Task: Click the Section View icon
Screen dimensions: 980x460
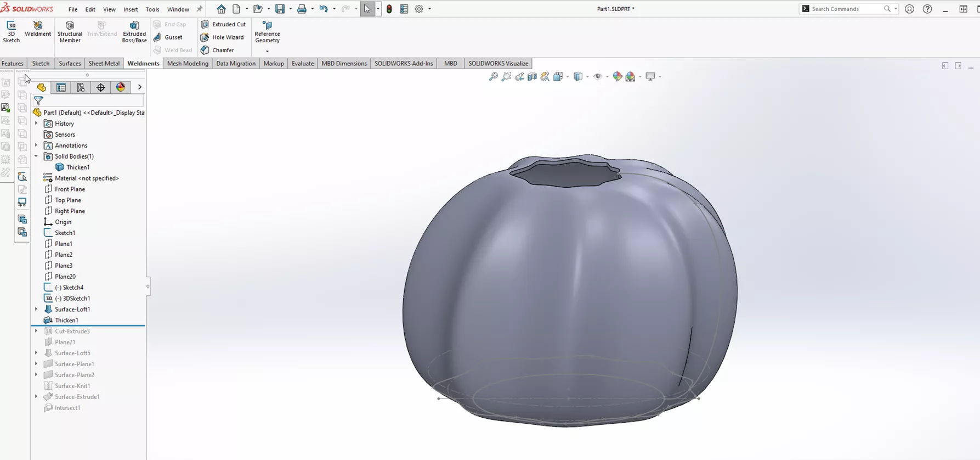Action: [x=532, y=77]
